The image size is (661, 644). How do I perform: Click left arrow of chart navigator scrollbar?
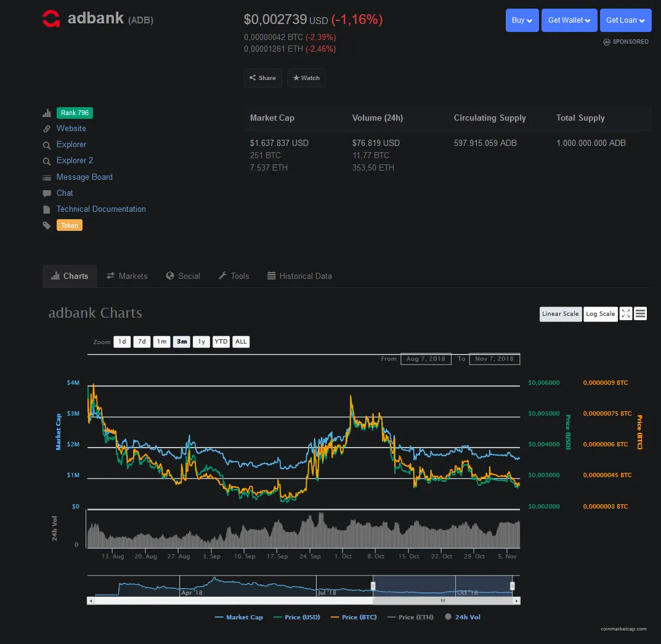point(91,601)
